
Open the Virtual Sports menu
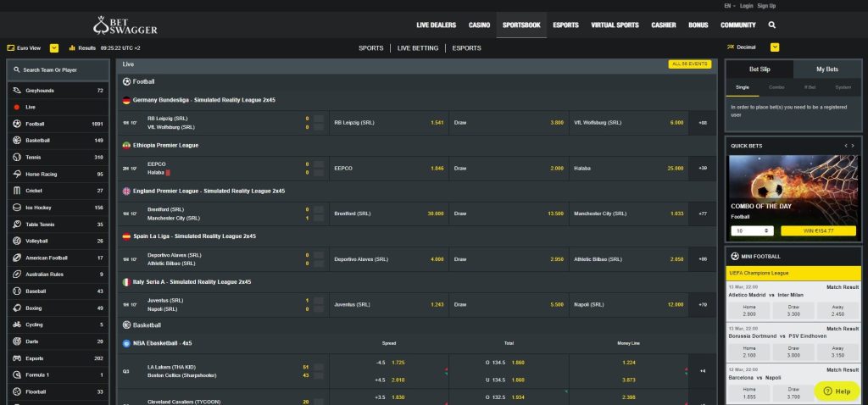[615, 25]
